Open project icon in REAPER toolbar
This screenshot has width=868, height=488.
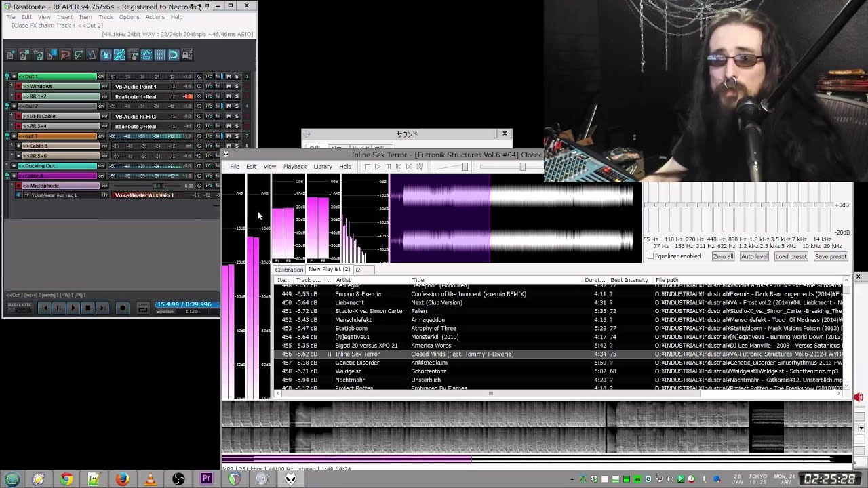click(24, 55)
